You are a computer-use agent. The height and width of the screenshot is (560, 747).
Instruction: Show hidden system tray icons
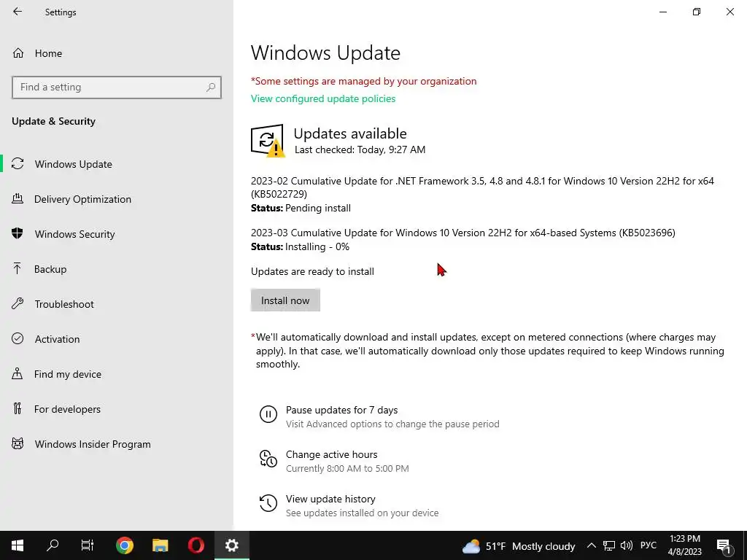[x=591, y=545]
